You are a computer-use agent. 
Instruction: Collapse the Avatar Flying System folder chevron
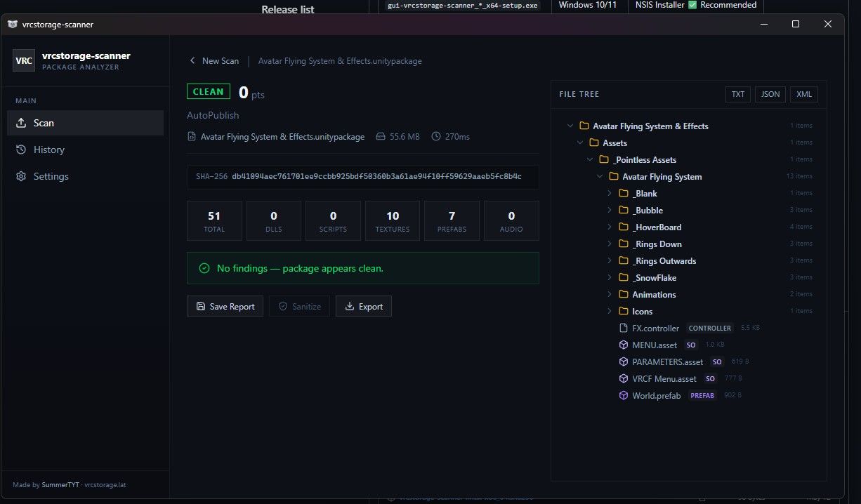coord(599,177)
